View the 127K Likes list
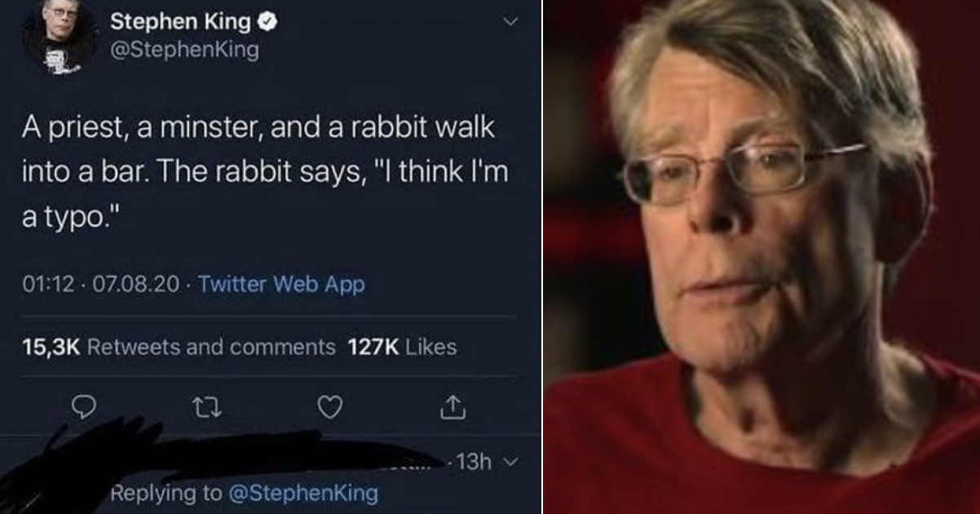The image size is (980, 514). pos(402,348)
